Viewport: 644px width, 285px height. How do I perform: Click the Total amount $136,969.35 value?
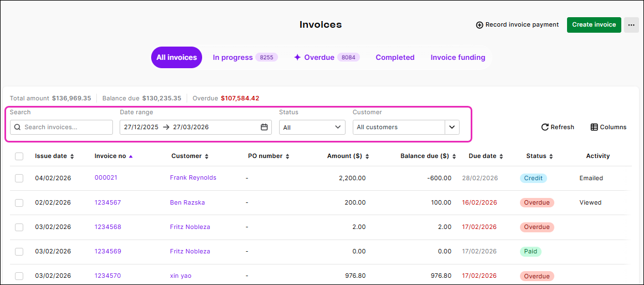click(x=71, y=98)
